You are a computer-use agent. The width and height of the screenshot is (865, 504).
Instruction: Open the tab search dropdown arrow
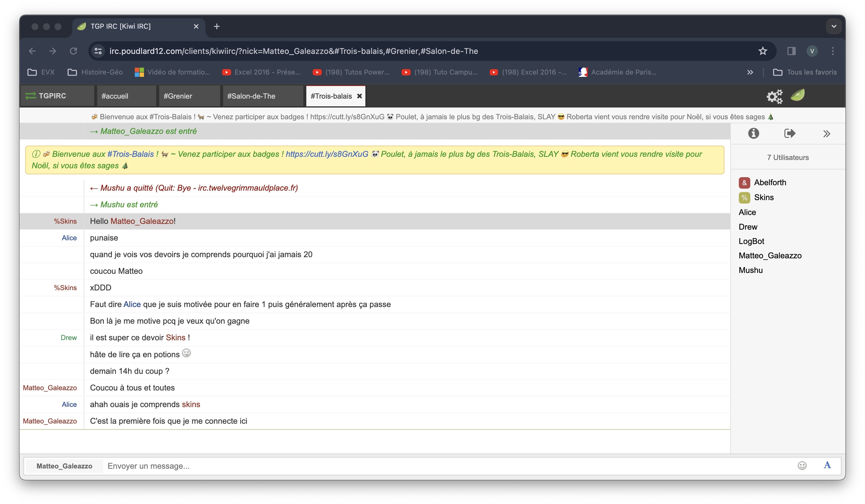click(833, 26)
